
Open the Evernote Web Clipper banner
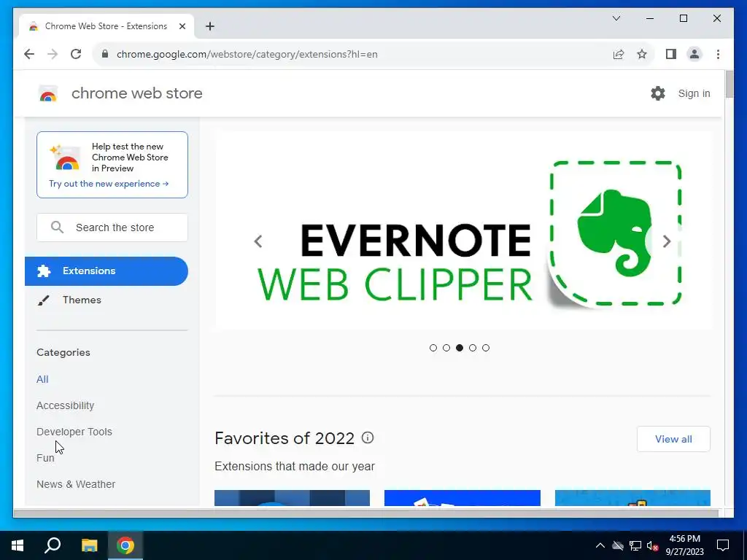click(463, 230)
